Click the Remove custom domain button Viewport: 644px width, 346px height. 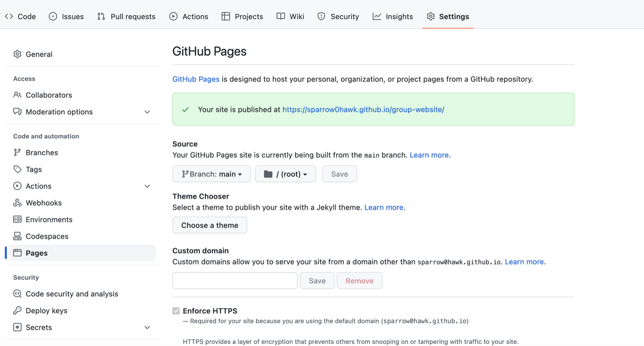360,280
